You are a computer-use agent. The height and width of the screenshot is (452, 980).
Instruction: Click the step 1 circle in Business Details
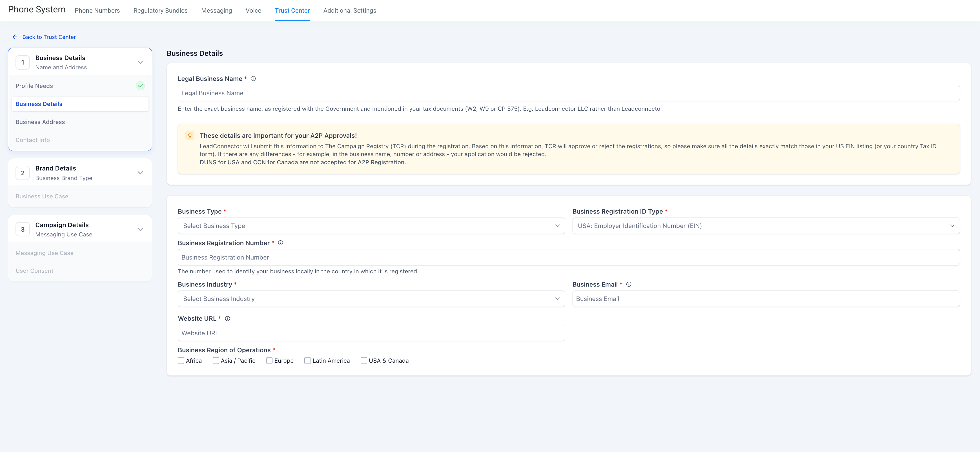23,62
